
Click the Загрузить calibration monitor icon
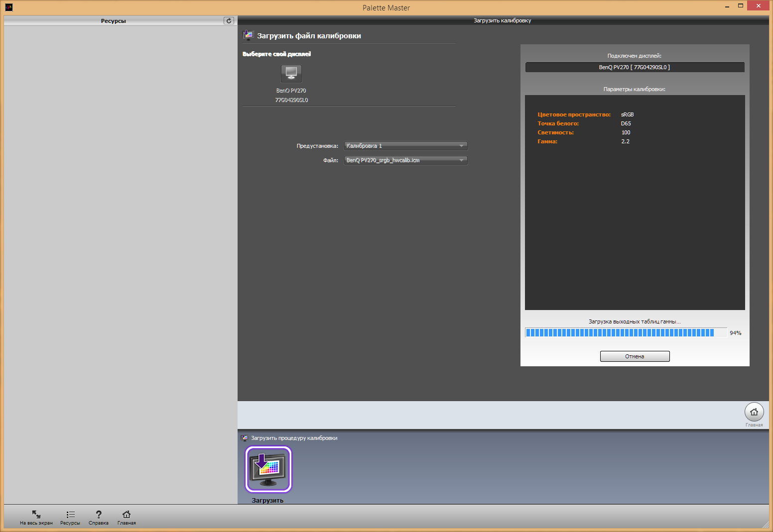tap(268, 469)
